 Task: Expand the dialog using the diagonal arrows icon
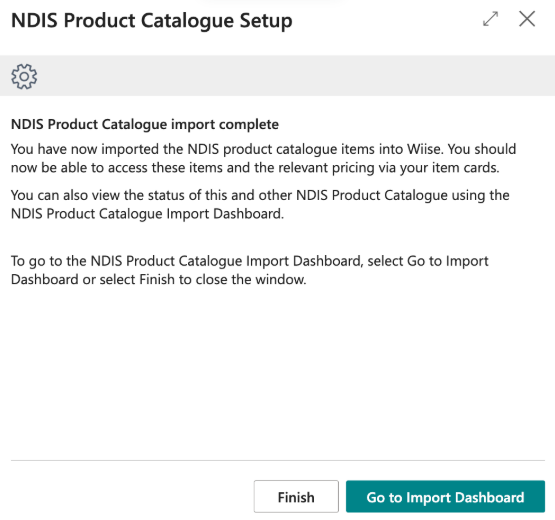pos(491,19)
